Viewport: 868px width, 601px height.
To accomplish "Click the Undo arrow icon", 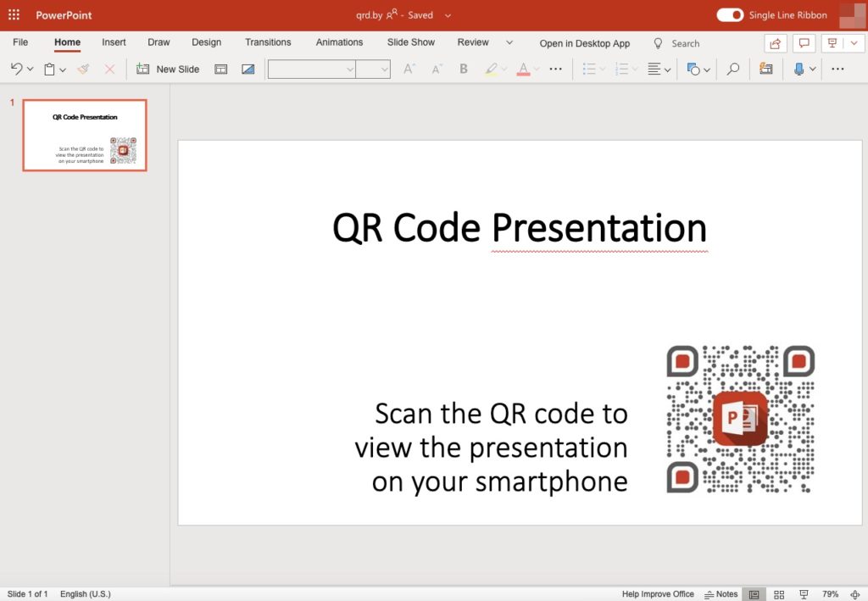I will (17, 69).
